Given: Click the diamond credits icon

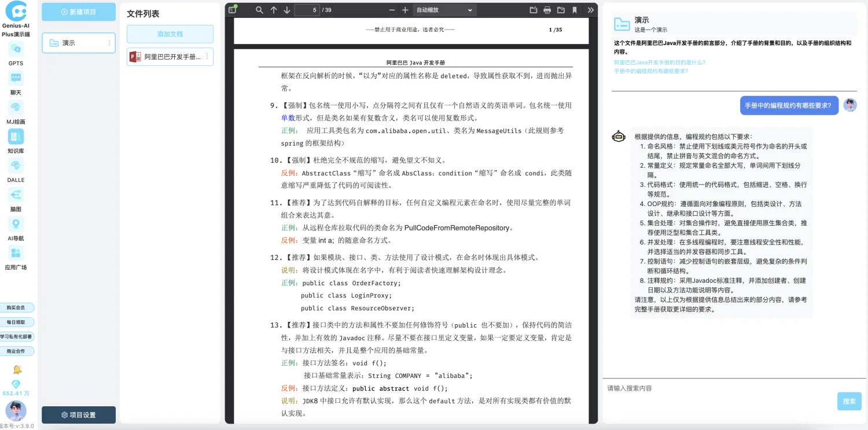Looking at the screenshot, I should (x=16, y=384).
